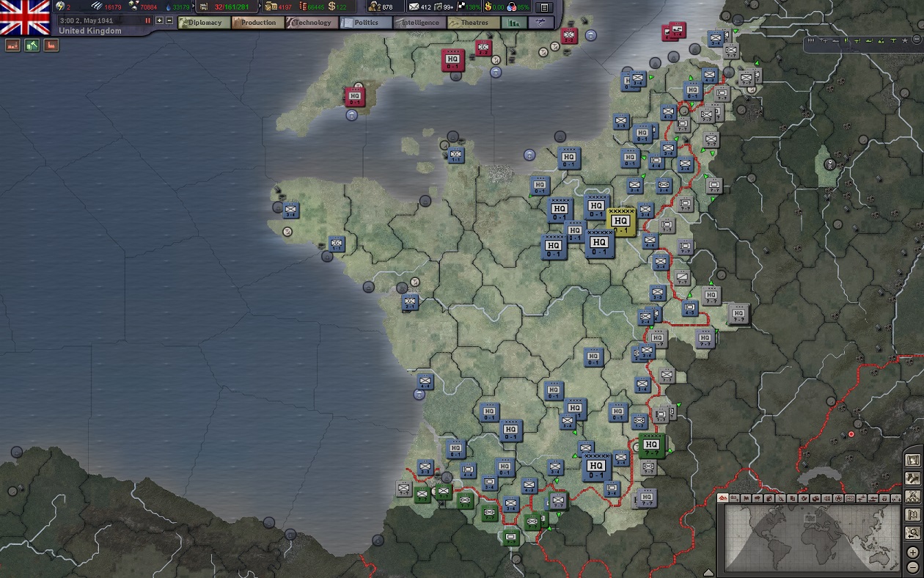Screen dimensions: 924x578
Task: Switch to the Technology tab
Action: click(312, 23)
